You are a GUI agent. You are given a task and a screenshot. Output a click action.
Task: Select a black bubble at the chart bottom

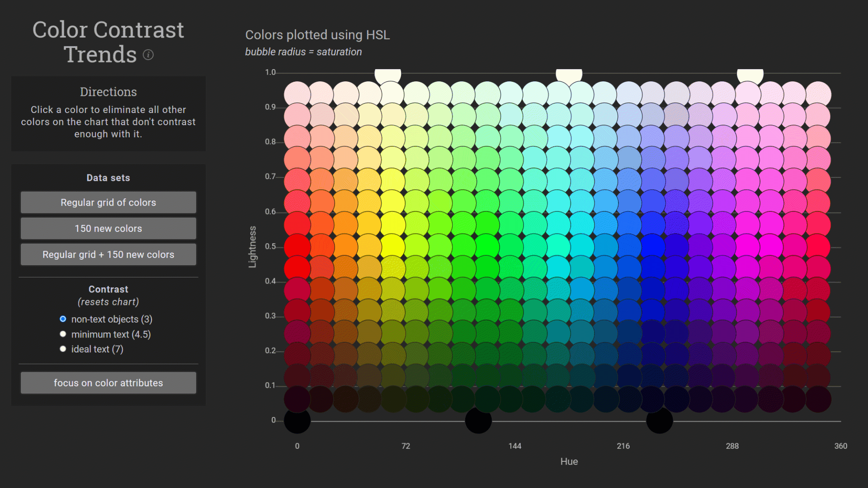pos(297,421)
